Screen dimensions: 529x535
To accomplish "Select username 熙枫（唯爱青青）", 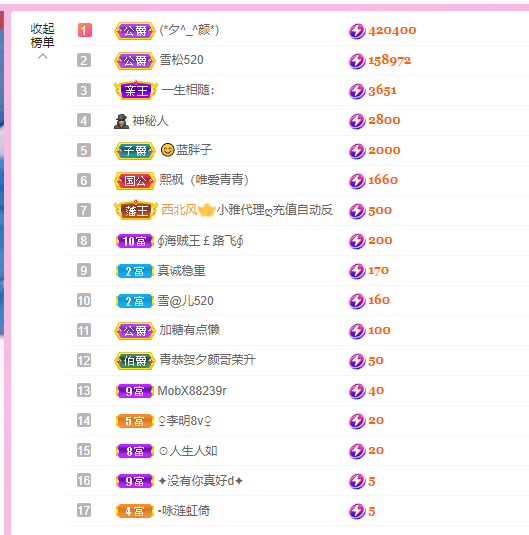I will point(204,180).
